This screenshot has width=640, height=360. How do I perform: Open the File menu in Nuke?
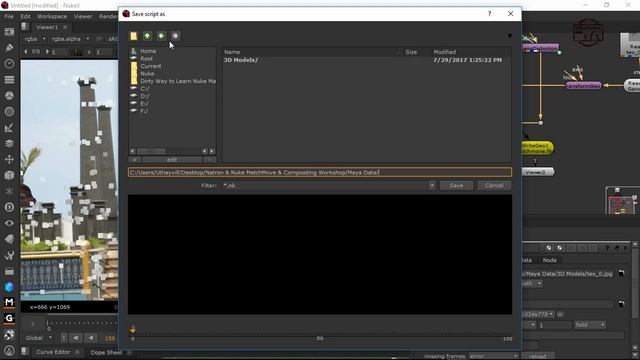(x=9, y=17)
